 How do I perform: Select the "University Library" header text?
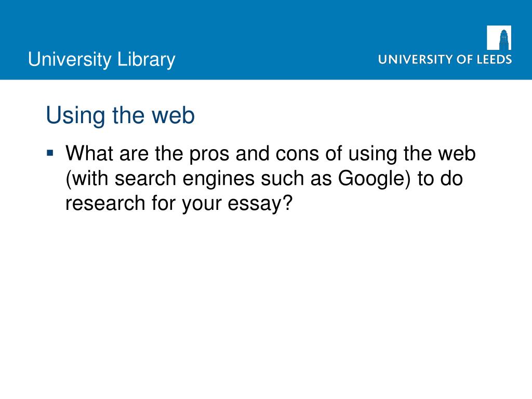[102, 59]
